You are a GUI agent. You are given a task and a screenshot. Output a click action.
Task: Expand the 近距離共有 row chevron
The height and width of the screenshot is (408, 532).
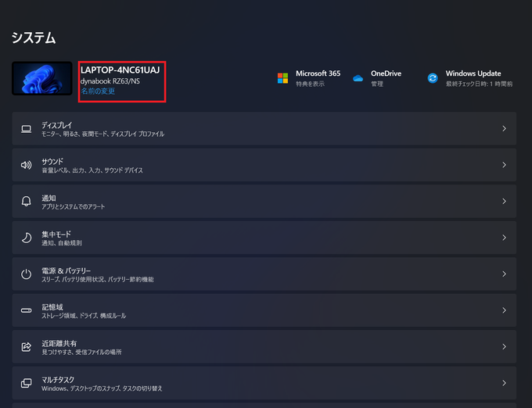coord(504,347)
